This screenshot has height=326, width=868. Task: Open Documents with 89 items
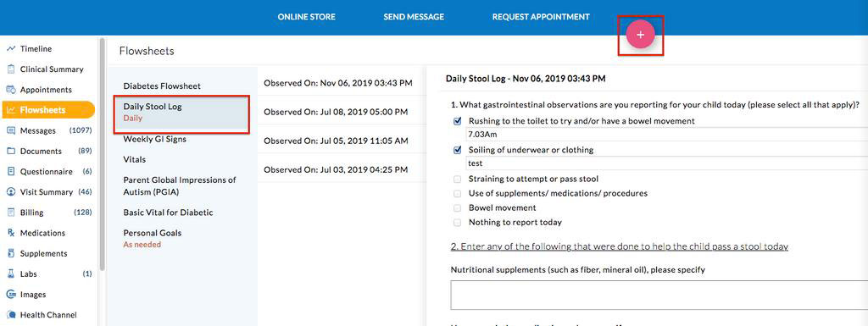point(48,151)
